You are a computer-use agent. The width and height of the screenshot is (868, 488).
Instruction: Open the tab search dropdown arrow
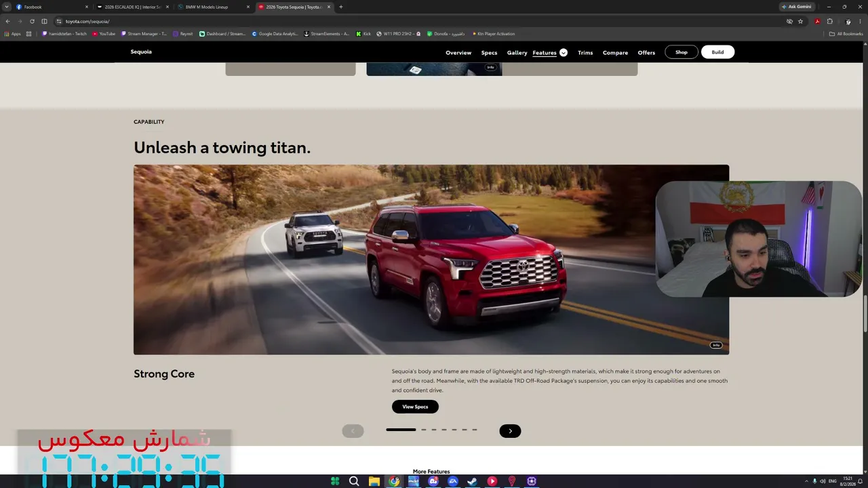7,7
